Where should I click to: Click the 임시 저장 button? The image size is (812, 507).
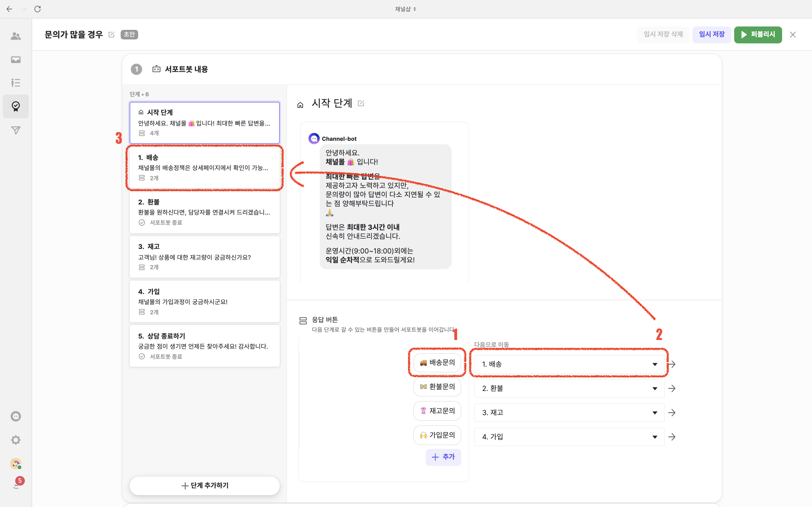click(711, 35)
